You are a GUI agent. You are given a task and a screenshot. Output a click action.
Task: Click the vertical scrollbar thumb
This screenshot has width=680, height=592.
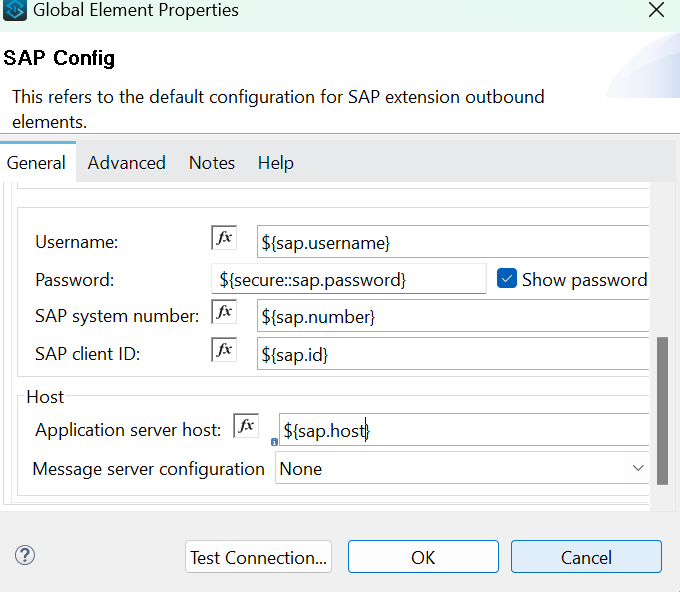click(662, 410)
